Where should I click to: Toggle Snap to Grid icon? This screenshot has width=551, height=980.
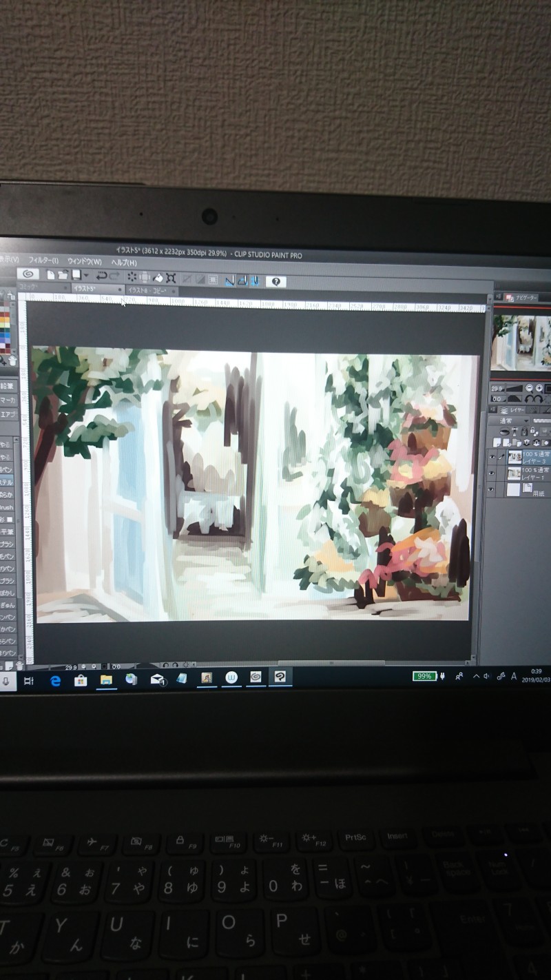coord(255,280)
